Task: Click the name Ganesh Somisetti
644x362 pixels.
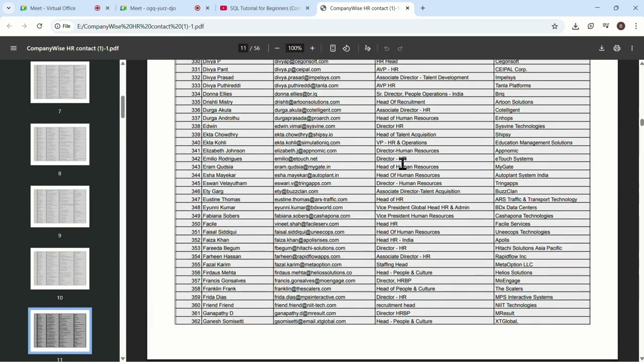Action: coord(223,321)
